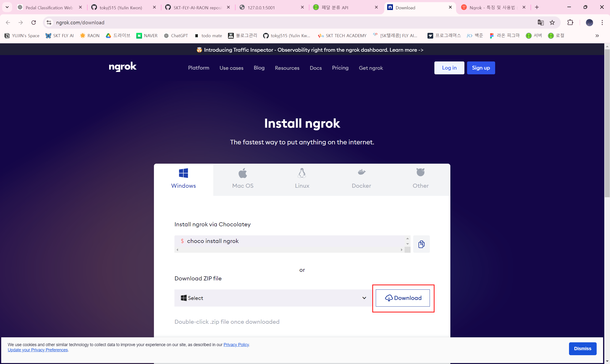Bookmark this page with star icon
Viewport: 610px width, 364px height.
click(x=552, y=23)
